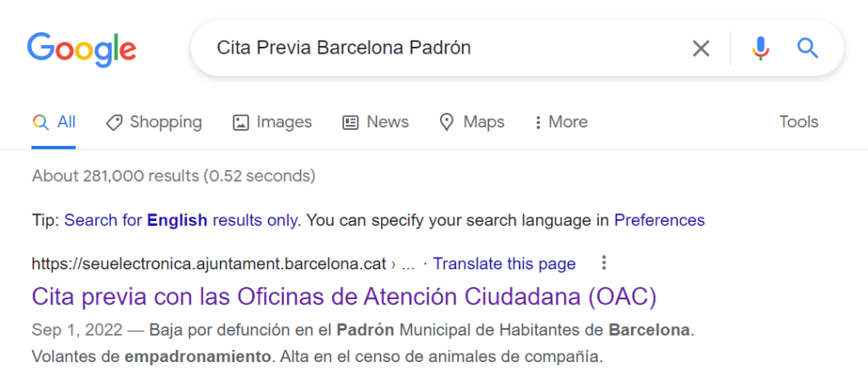
Task: Expand the More search categories menu
Action: (561, 122)
